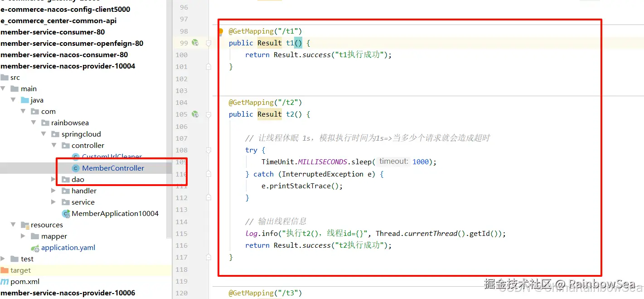Click the Spring gutter icon on line 105
This screenshot has width=644, height=299.
[195, 114]
